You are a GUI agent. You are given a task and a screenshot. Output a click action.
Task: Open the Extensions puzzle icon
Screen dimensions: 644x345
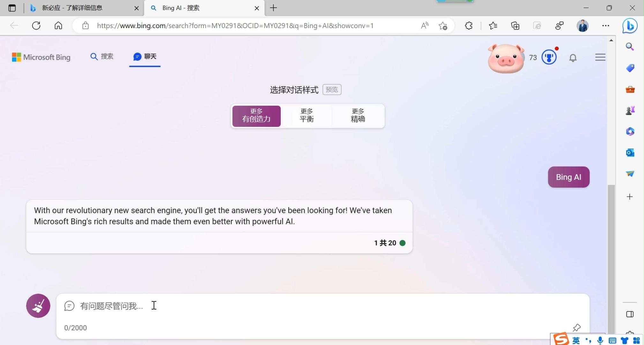(x=468, y=26)
